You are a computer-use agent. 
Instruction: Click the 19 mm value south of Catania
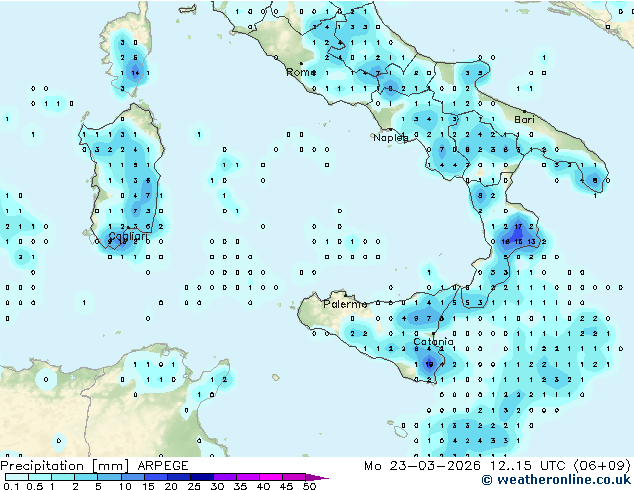click(x=429, y=364)
